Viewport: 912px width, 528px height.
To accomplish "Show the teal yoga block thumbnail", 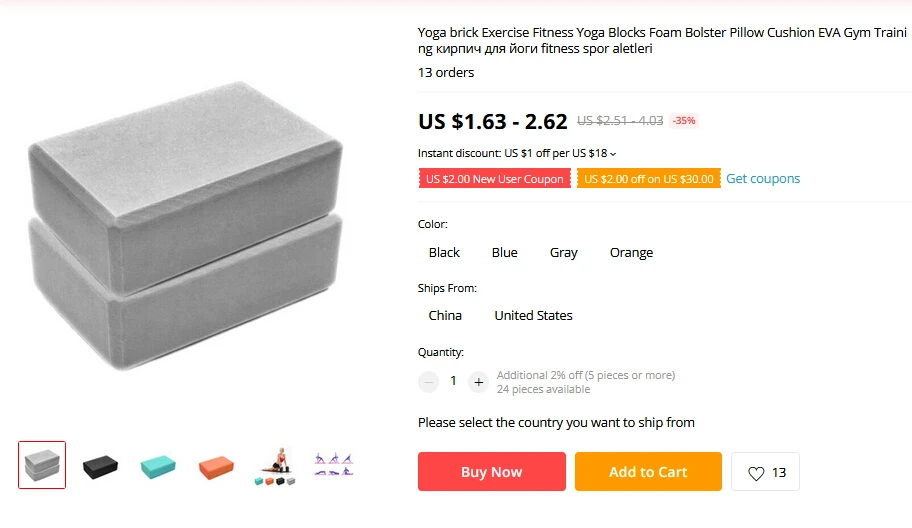I will pyautogui.click(x=158, y=466).
